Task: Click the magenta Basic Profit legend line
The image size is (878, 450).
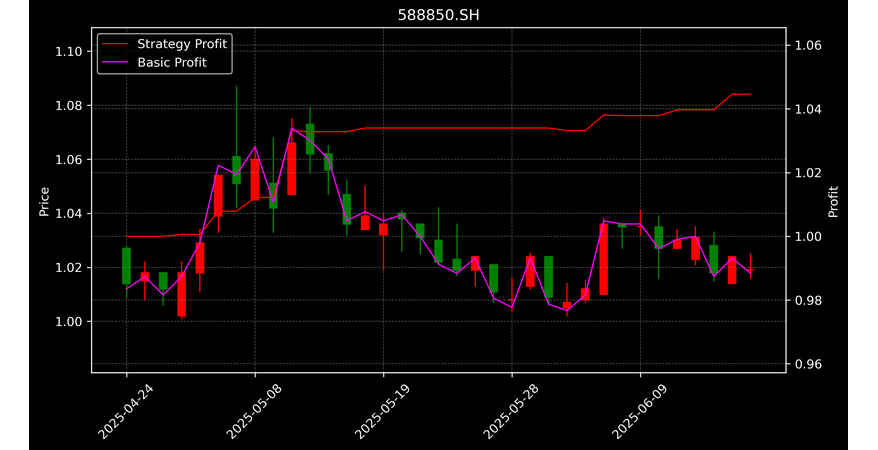Action: 116,63
